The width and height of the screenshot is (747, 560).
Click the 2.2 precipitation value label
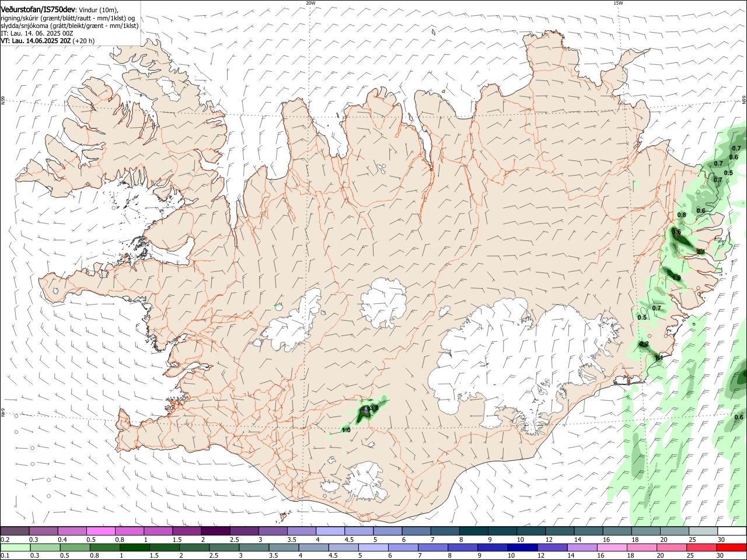coord(644,344)
